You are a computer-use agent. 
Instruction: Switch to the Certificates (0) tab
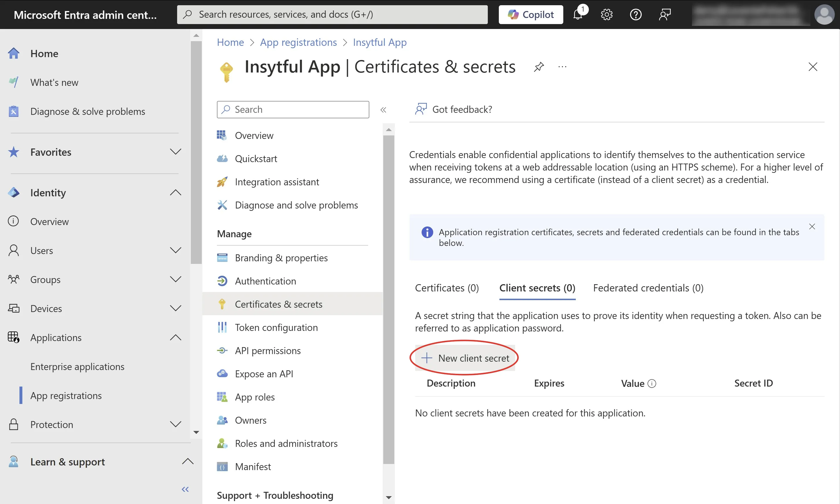(x=447, y=288)
